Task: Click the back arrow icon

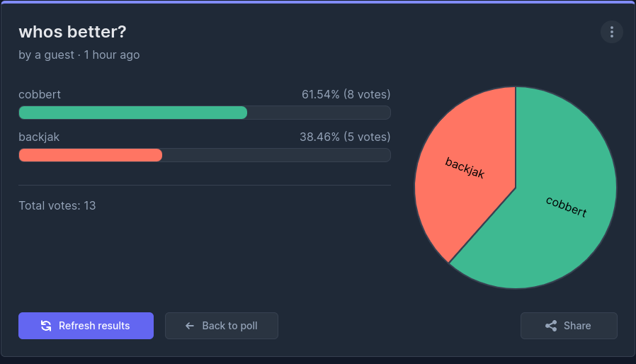Action: tap(189, 326)
